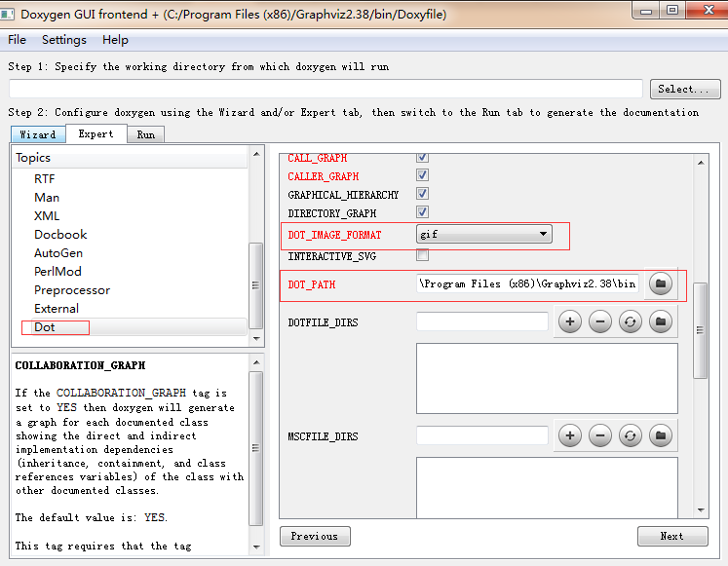This screenshot has height=566, width=728.
Task: Browse for a DOTFILE_DIRS folder
Action: tap(661, 321)
